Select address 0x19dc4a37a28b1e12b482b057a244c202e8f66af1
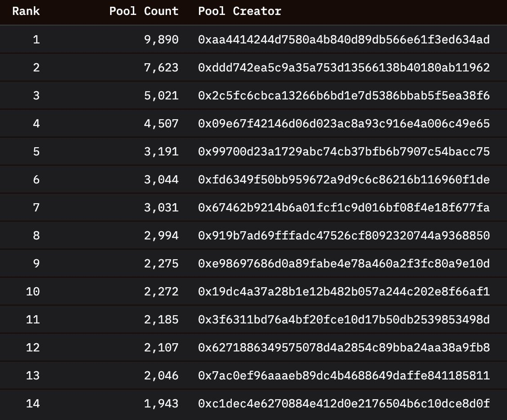 coord(344,292)
